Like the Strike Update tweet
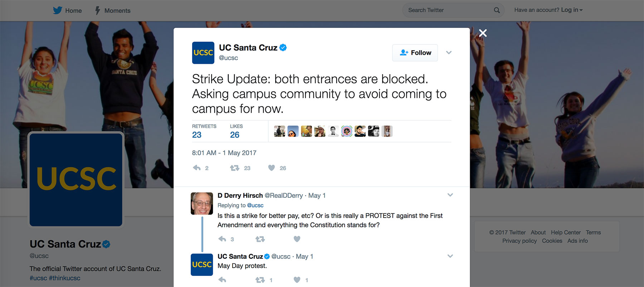 [x=272, y=168]
